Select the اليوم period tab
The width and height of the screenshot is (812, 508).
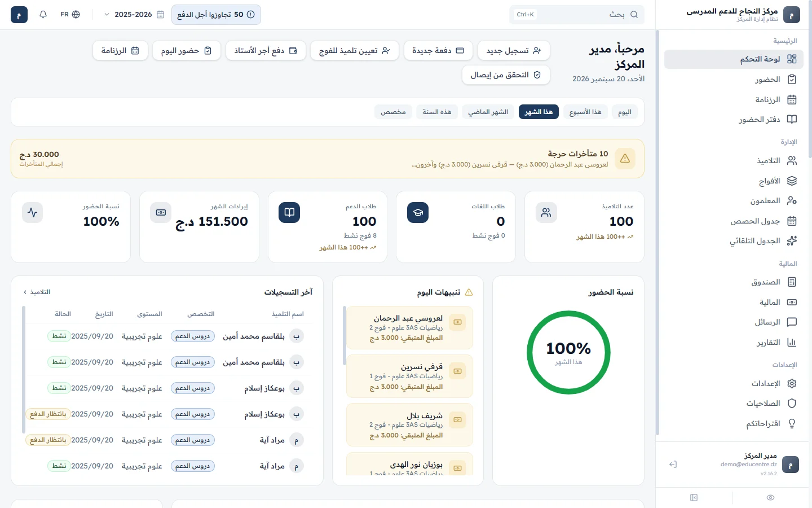(625, 112)
